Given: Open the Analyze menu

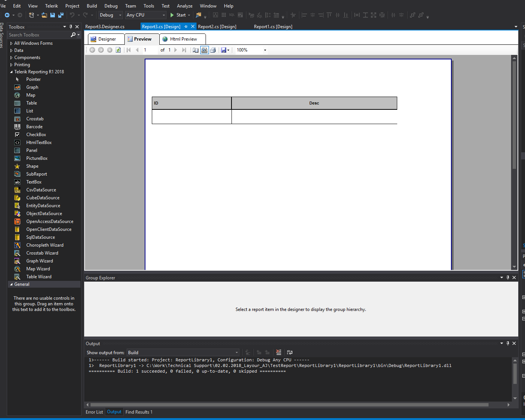Looking at the screenshot, I should pyautogui.click(x=185, y=6).
